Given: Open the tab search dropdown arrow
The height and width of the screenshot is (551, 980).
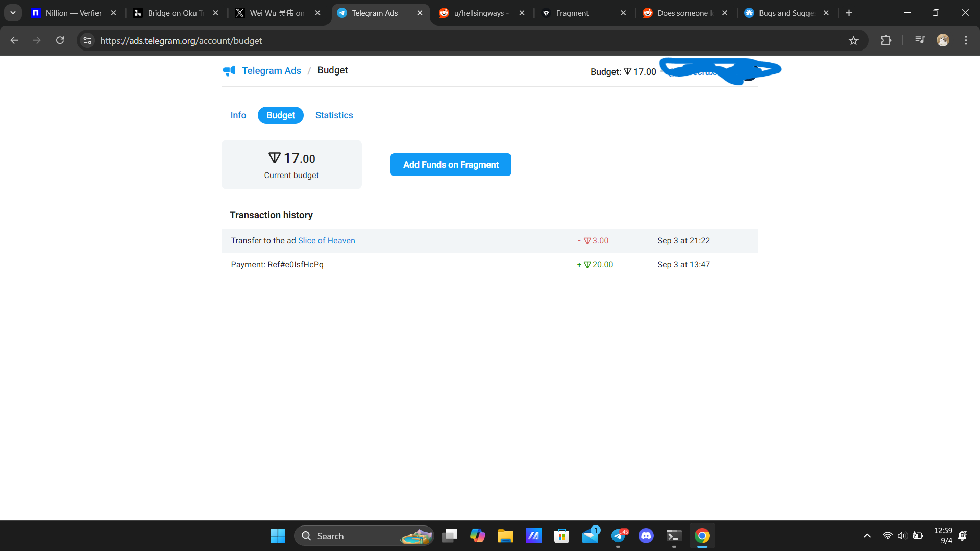Looking at the screenshot, I should pyautogui.click(x=13, y=13).
